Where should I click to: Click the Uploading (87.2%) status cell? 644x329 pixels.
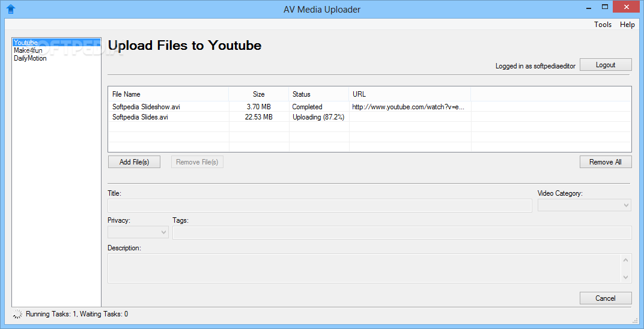pyautogui.click(x=318, y=117)
